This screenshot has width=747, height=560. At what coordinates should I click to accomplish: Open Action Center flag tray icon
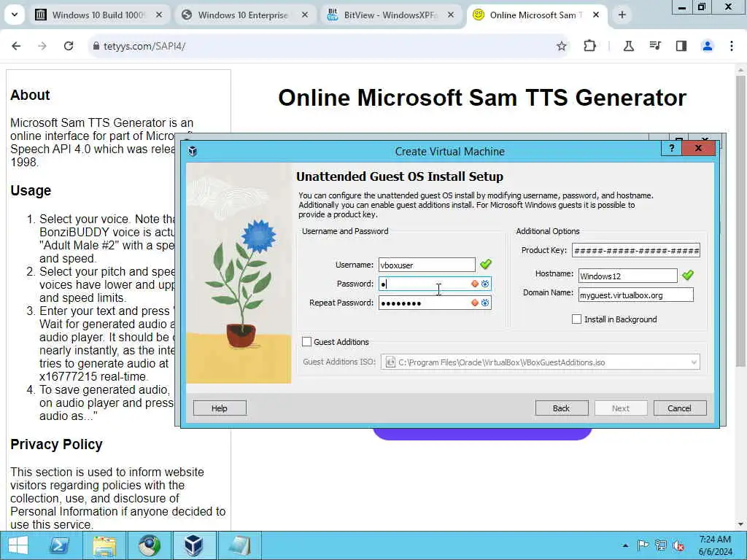643,545
